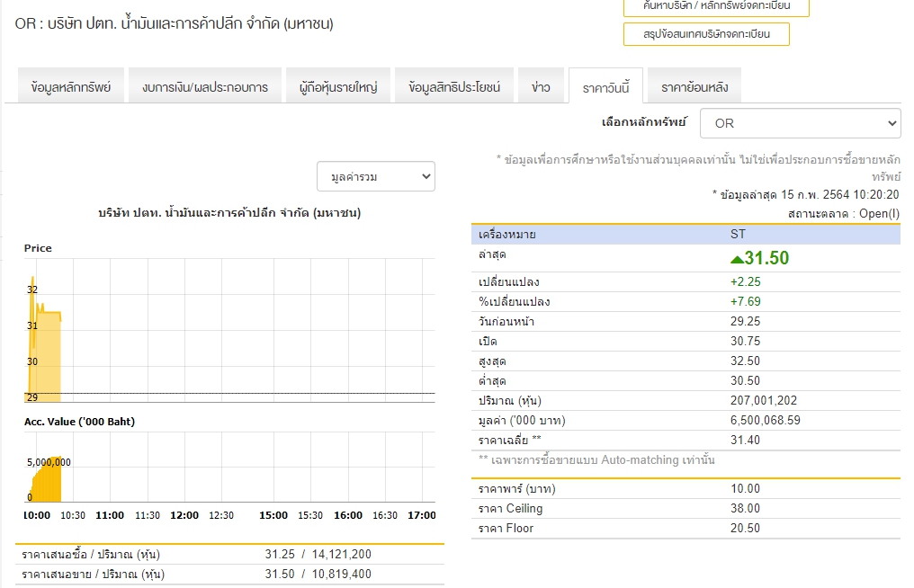Image resolution: width=914 pixels, height=588 pixels.
Task: Switch to งบการเงิน/ผลประกอบการ tab
Action: (x=205, y=86)
